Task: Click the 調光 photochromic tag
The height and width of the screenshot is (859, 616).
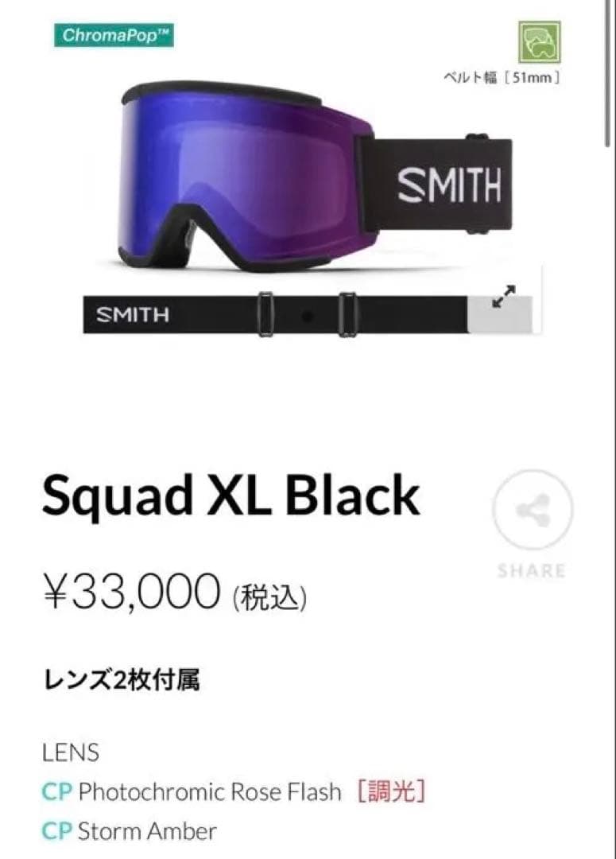Action: point(391,791)
